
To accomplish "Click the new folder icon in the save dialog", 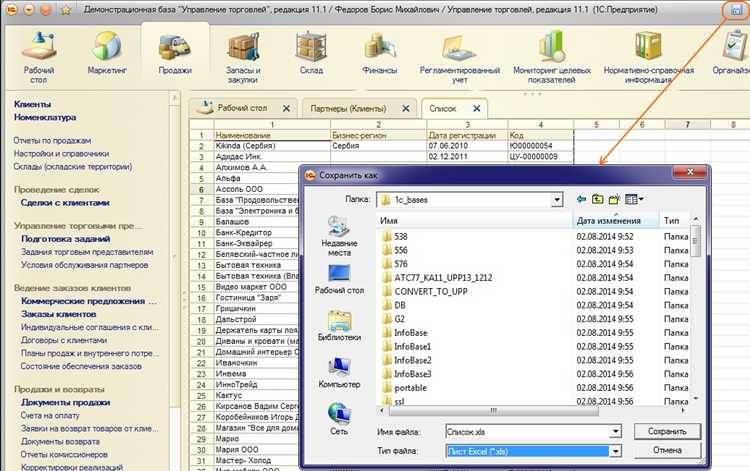I will [x=614, y=200].
